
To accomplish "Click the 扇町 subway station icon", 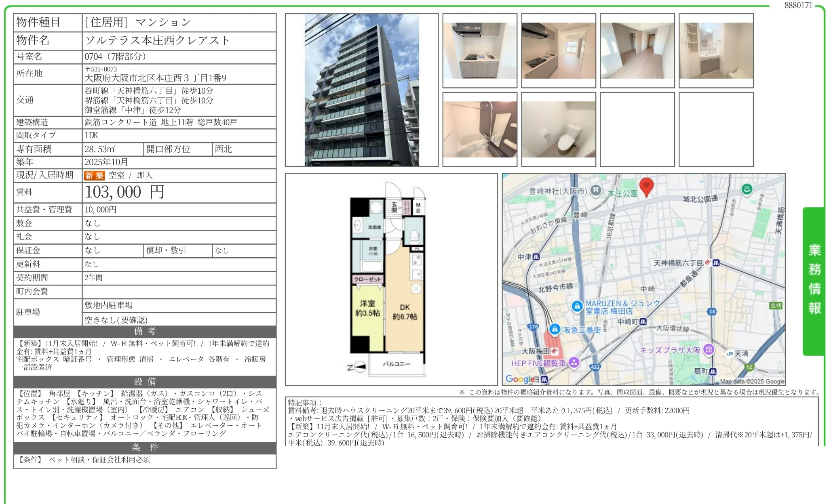I will point(713,371).
